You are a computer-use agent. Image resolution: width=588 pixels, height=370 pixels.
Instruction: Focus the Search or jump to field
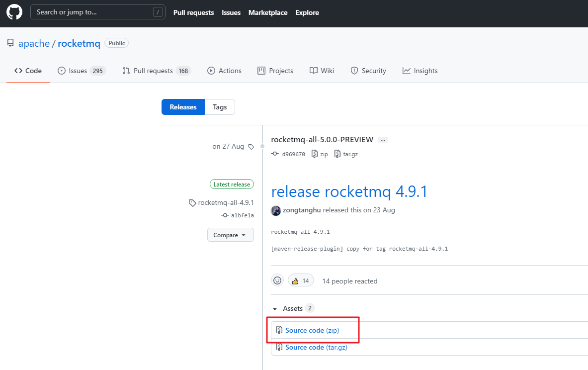pos(97,12)
